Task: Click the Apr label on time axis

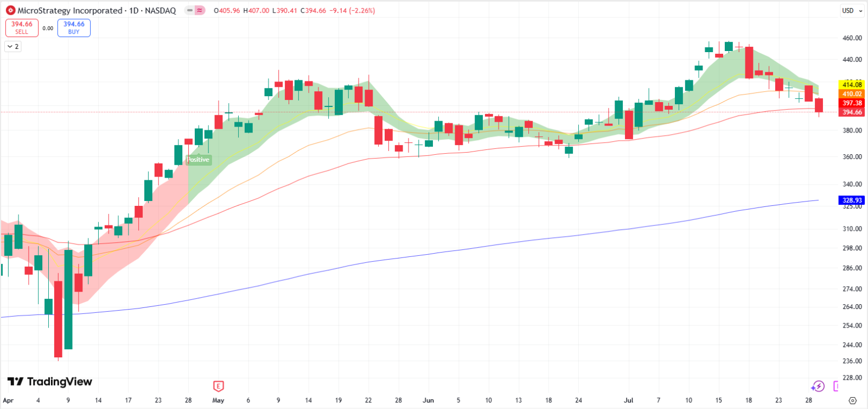Action: point(8,400)
